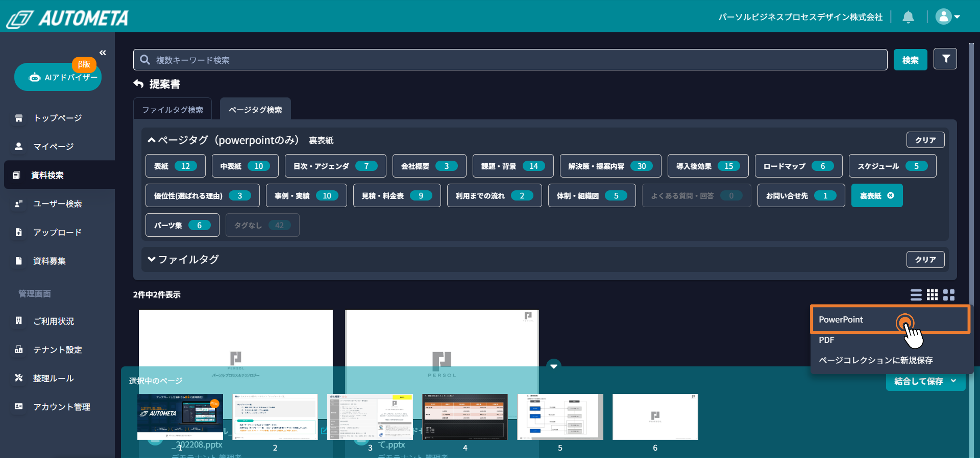Select the PERSOL back cover thumbnail 6
This screenshot has width=980, height=458.
[655, 417]
